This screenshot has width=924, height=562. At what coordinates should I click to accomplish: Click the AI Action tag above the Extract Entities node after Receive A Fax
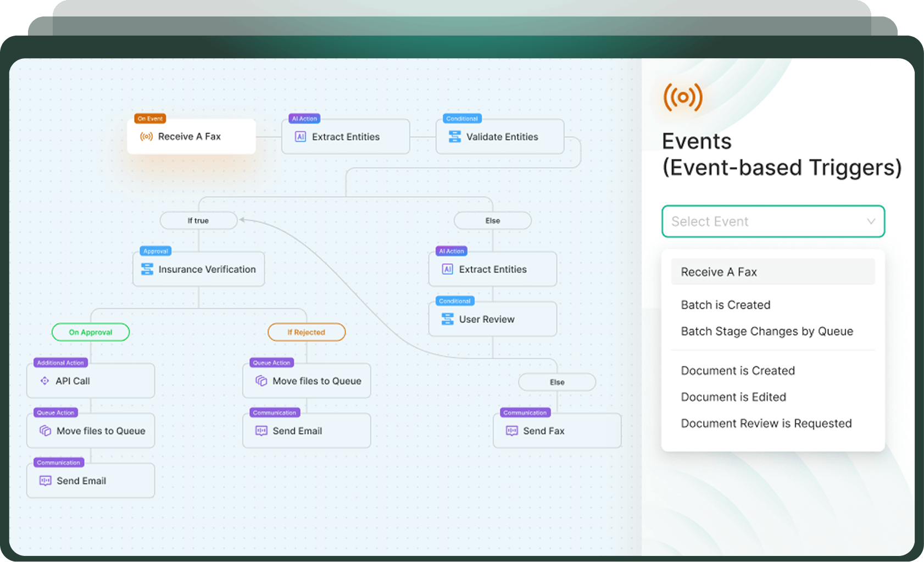click(304, 119)
